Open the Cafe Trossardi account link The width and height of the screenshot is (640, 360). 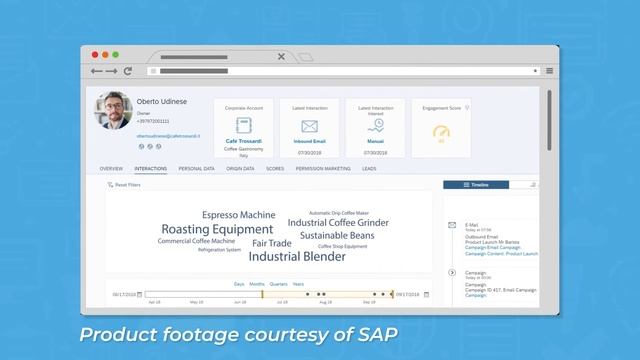[x=244, y=141]
